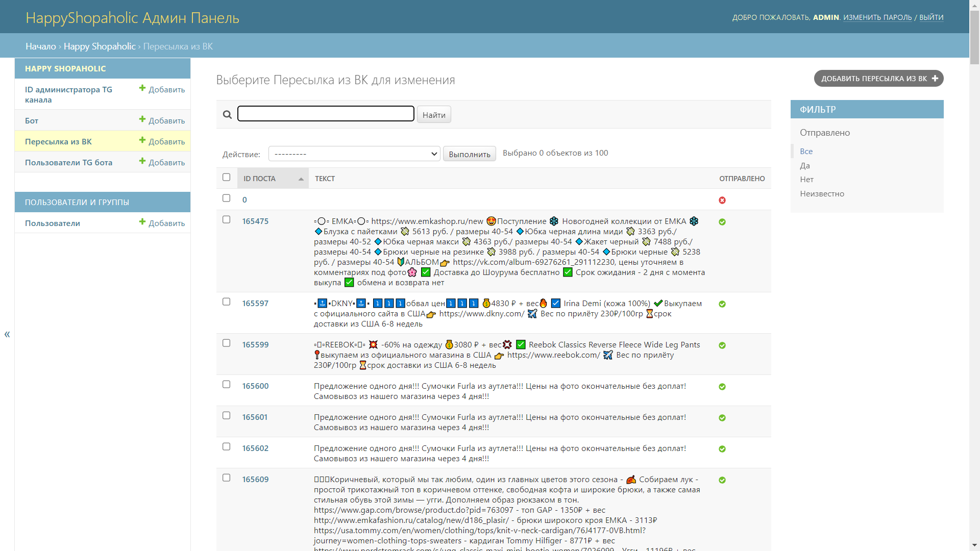
Task: Click the plus icon in Пользователи и группы
Action: (x=142, y=222)
